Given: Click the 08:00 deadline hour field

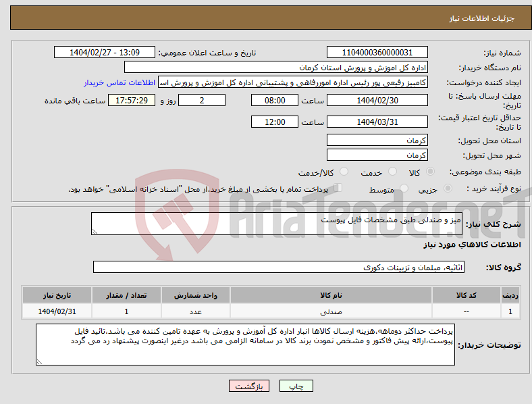Looking at the screenshot, I should click(x=275, y=100).
